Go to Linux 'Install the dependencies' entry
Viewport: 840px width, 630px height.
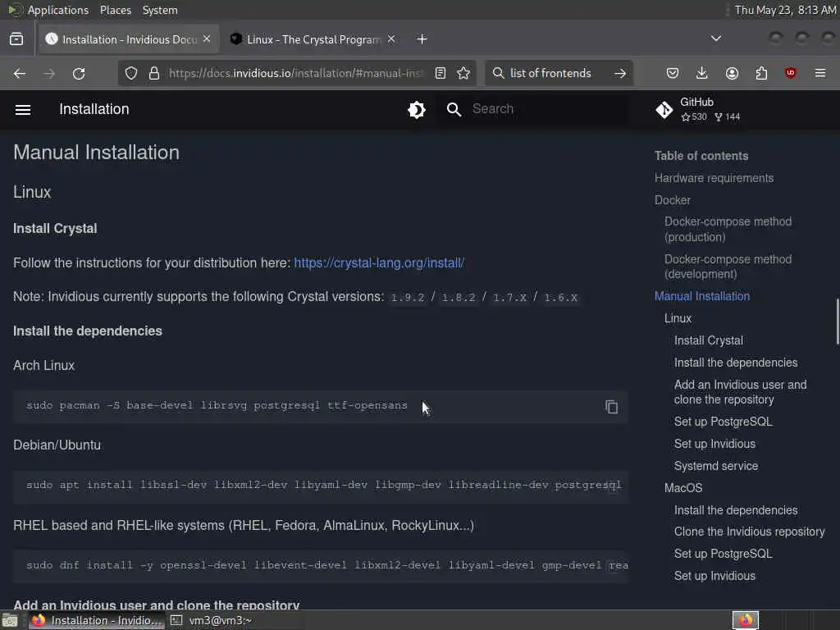pos(736,363)
